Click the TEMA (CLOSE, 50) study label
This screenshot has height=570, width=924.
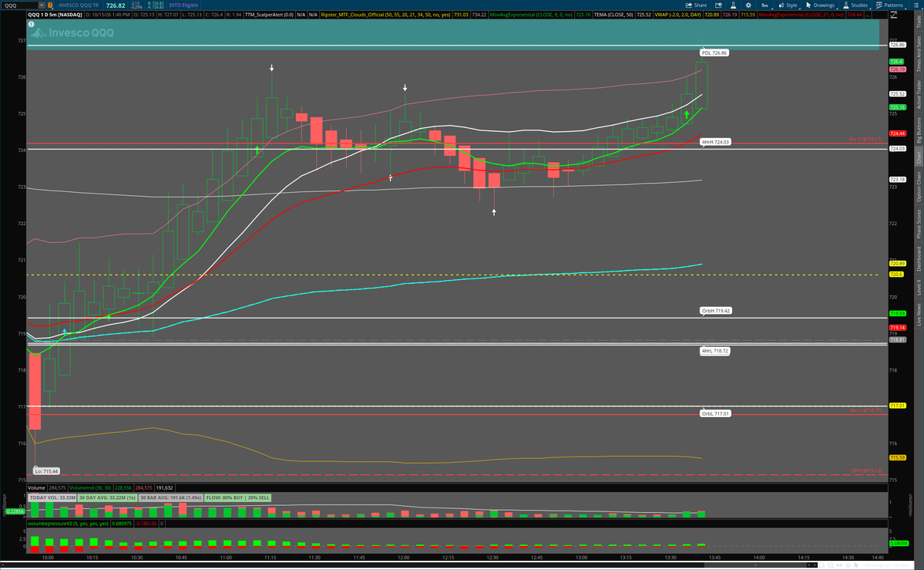click(613, 15)
